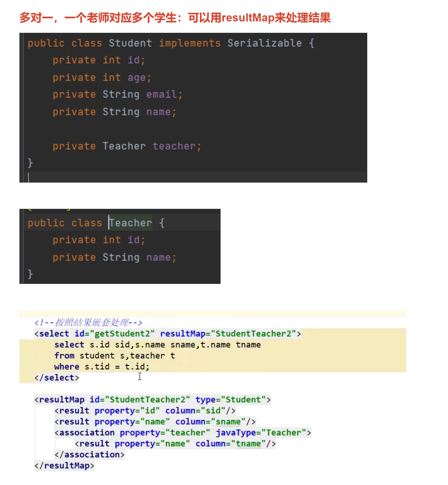Click the teacher field name in Student class
The height and width of the screenshot is (485, 448).
pyautogui.click(x=174, y=146)
